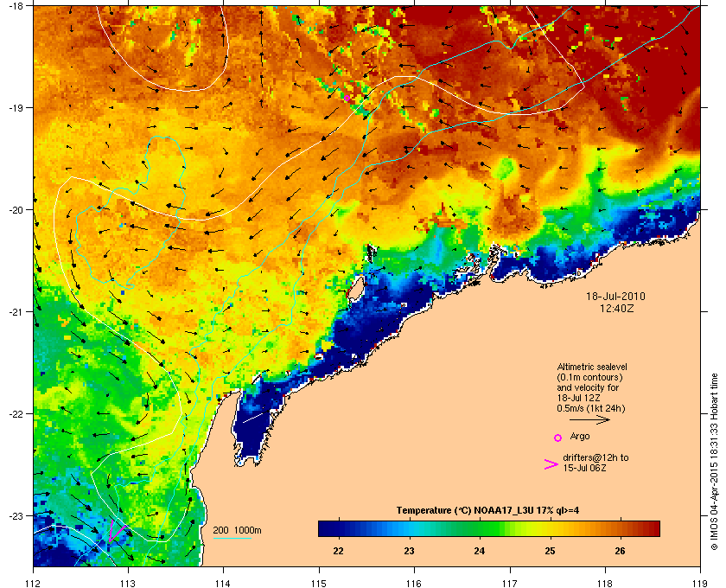Viewport: 726px width, 588px height.
Task: Click the Temperature NOAA17_L3U colorbar title
Action: [x=487, y=511]
